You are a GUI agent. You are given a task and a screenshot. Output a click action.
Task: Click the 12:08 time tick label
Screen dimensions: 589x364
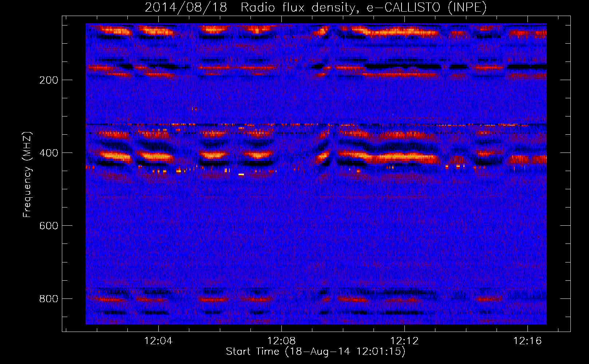tap(281, 341)
